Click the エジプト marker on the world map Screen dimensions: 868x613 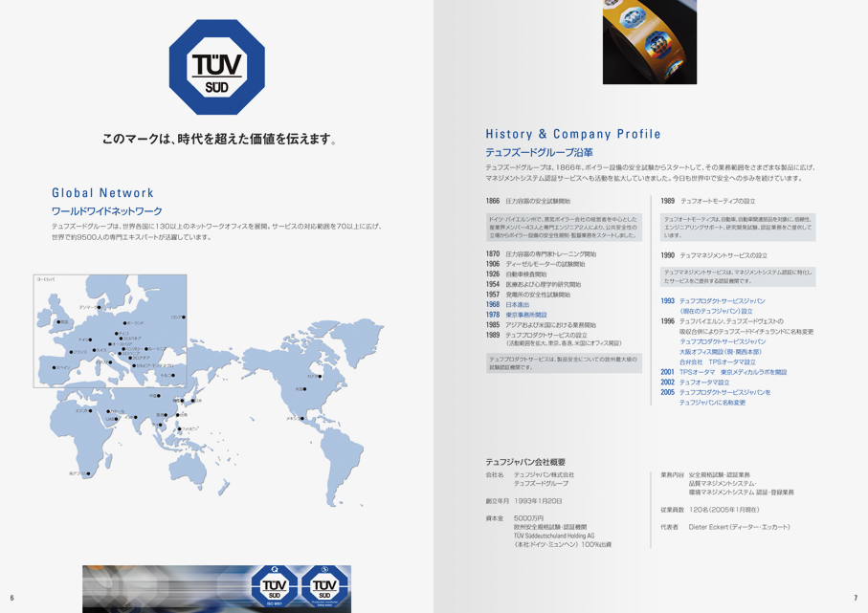pos(91,411)
